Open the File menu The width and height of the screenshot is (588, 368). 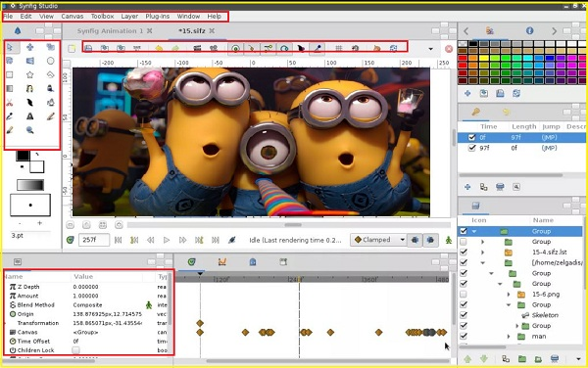pyautogui.click(x=8, y=16)
